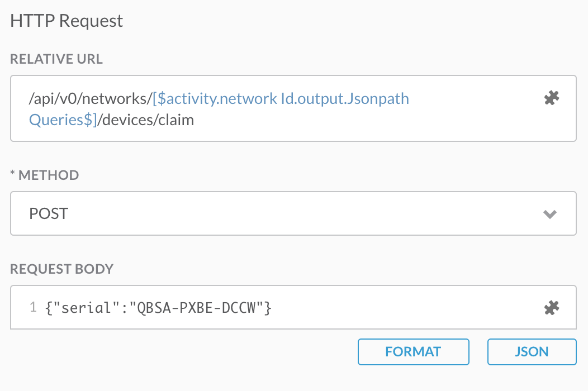Place cursor in the /devices/claim URL text
The width and height of the screenshot is (588, 391).
(x=146, y=120)
